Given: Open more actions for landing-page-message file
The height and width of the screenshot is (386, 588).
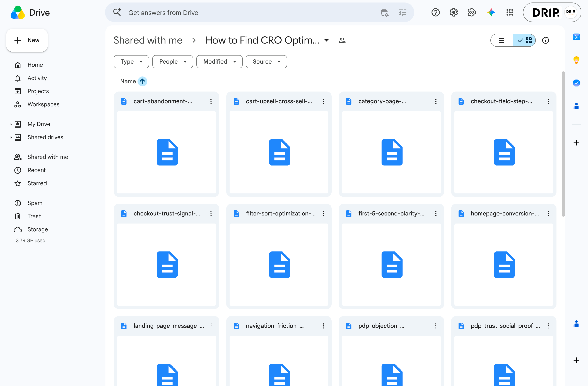Looking at the screenshot, I should pyautogui.click(x=211, y=326).
